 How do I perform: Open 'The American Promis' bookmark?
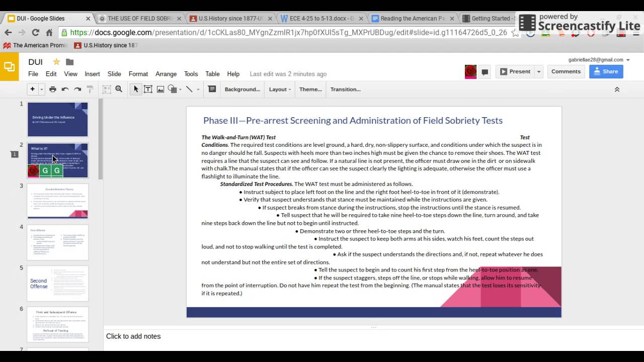[x=35, y=45]
